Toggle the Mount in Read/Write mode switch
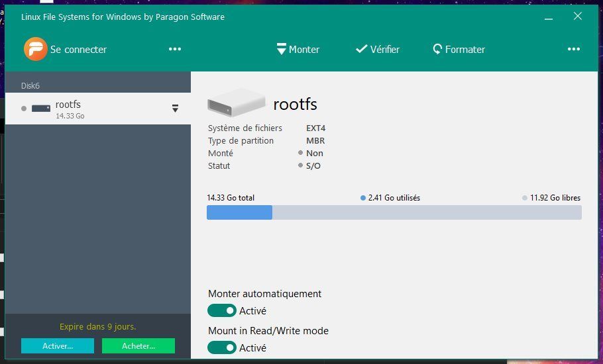Viewport: 603px width, 364px height. (x=222, y=347)
